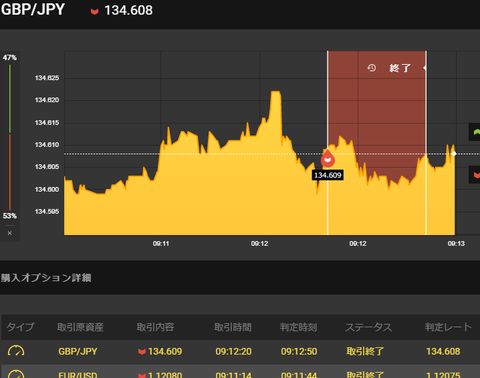Click the 134.595 price axis label

[x=47, y=212]
